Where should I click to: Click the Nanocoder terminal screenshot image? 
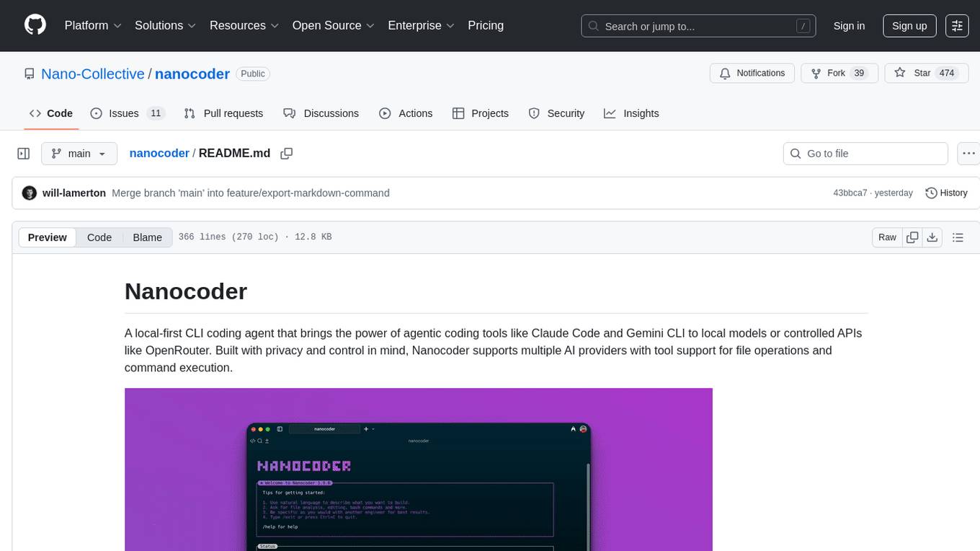pyautogui.click(x=419, y=470)
